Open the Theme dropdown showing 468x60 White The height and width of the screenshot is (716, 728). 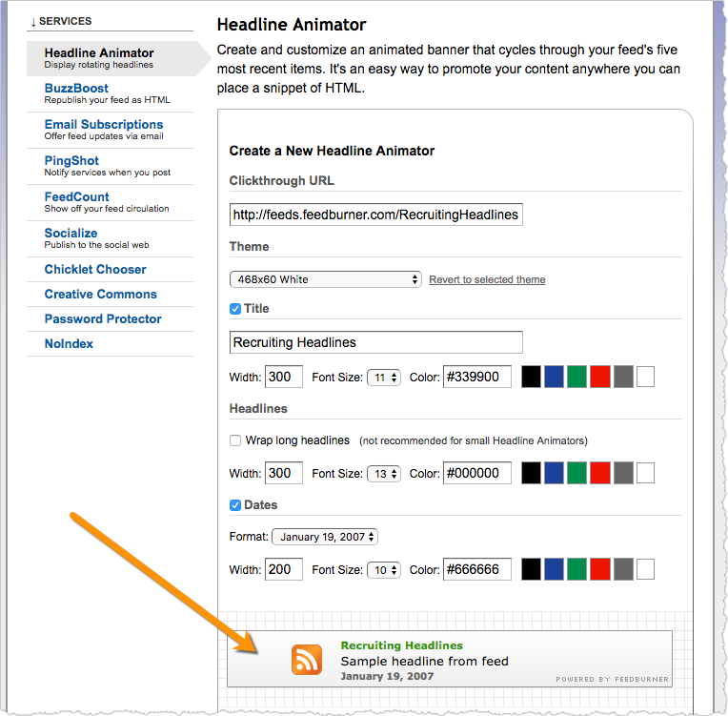[326, 279]
